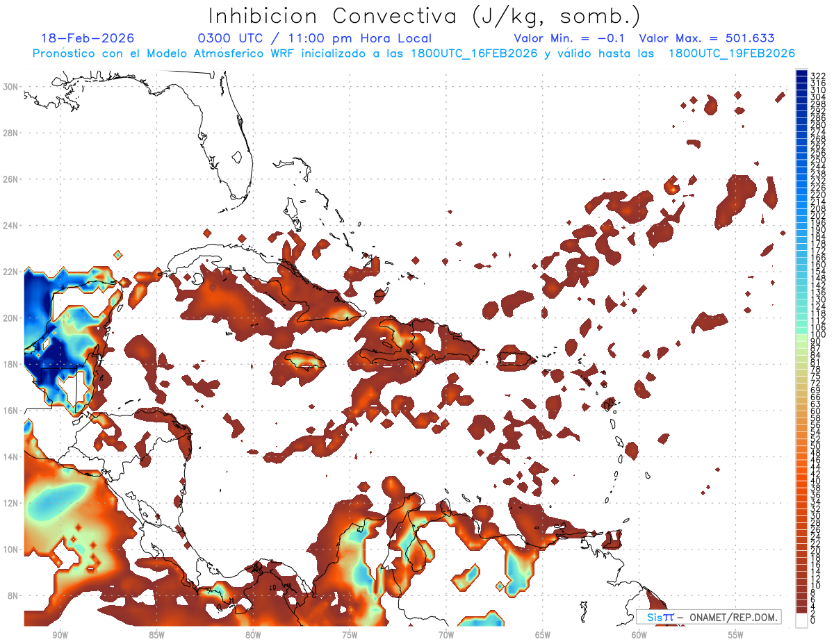This screenshot has width=834, height=644.
Task: Click the "14N" latitude axis label
Action: coord(11,457)
